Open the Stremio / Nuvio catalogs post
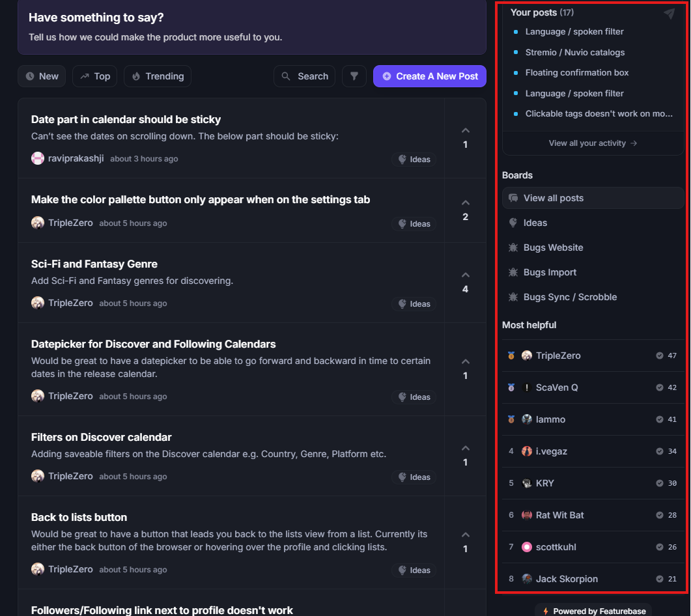 coord(574,53)
